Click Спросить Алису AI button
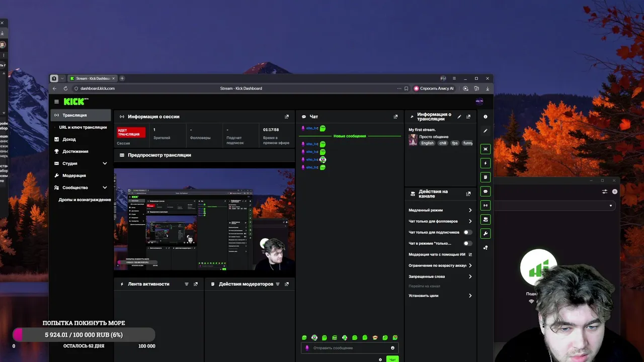This screenshot has height=362, width=644. (x=434, y=88)
